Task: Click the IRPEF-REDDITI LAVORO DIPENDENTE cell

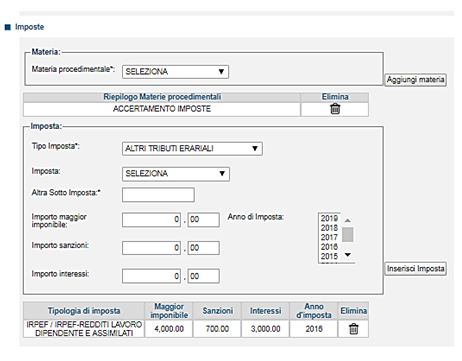Action: point(84,329)
